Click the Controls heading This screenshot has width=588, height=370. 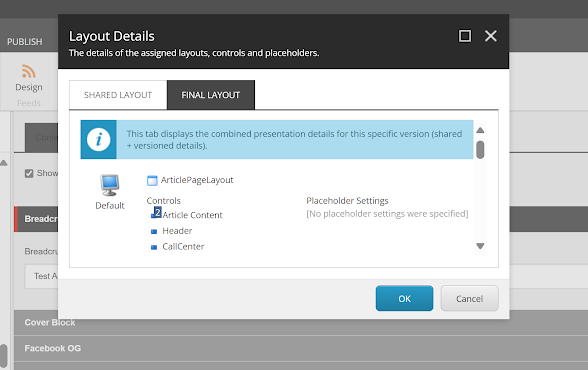tap(164, 201)
